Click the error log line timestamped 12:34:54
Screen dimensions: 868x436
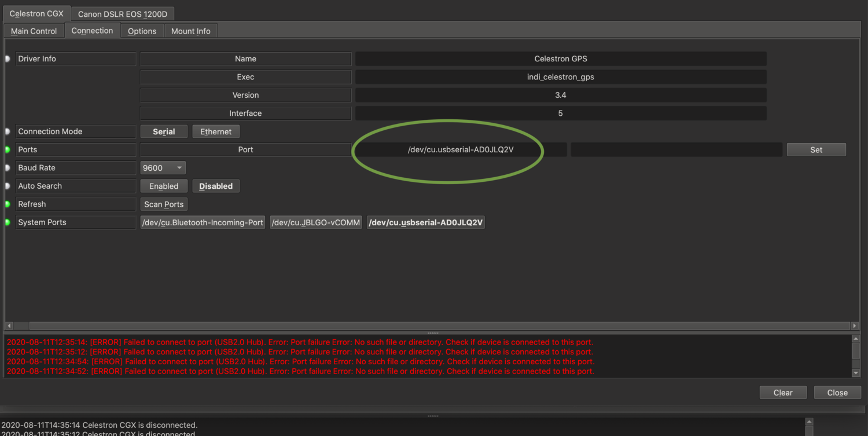(300, 362)
